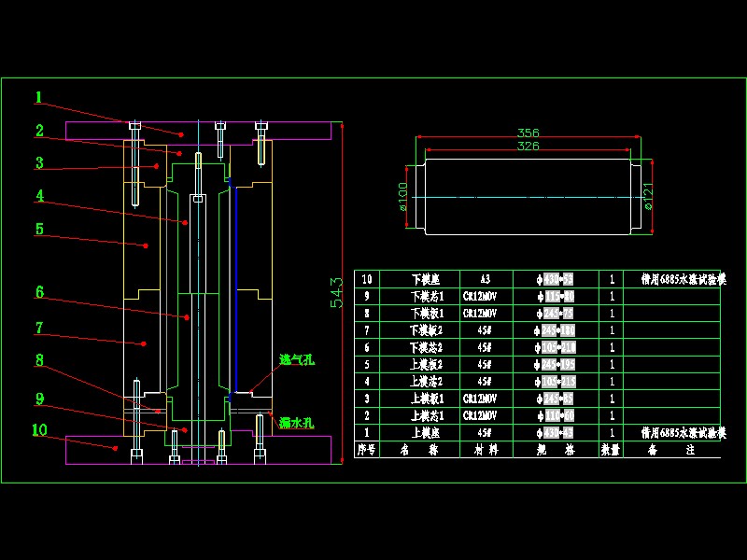Select the 543 overall height dimension
This screenshot has height=560, width=747.
pos(336,292)
